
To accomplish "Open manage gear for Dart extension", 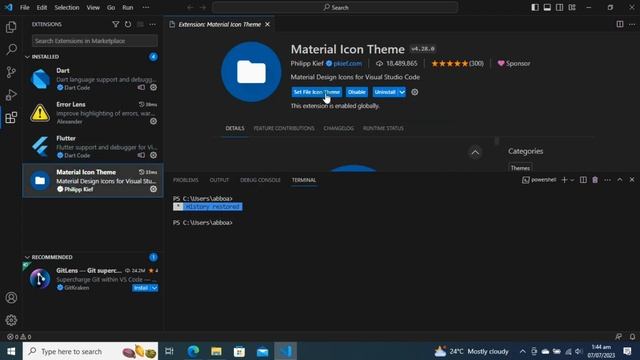I will pos(153,87).
